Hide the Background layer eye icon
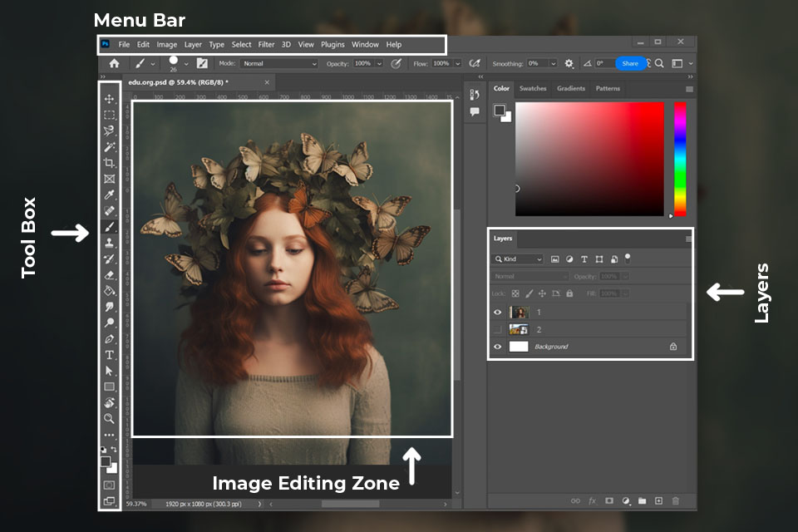The image size is (798, 532). (498, 347)
